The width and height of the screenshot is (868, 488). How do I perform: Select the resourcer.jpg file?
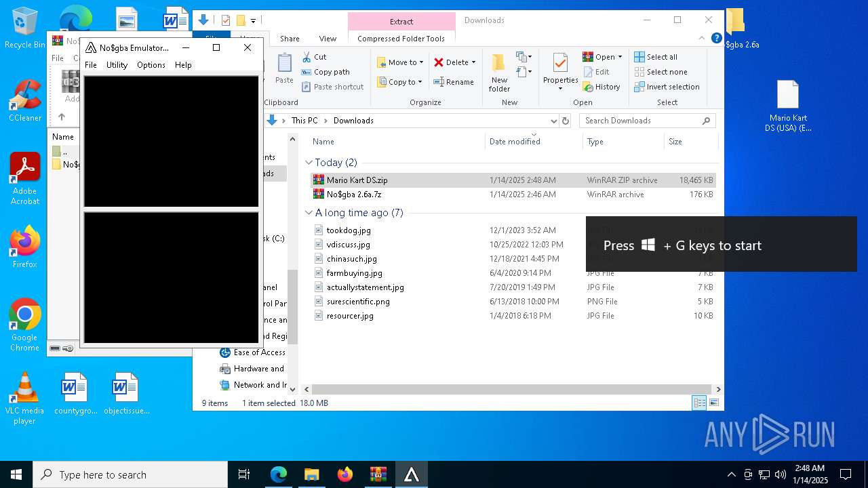(513, 316)
